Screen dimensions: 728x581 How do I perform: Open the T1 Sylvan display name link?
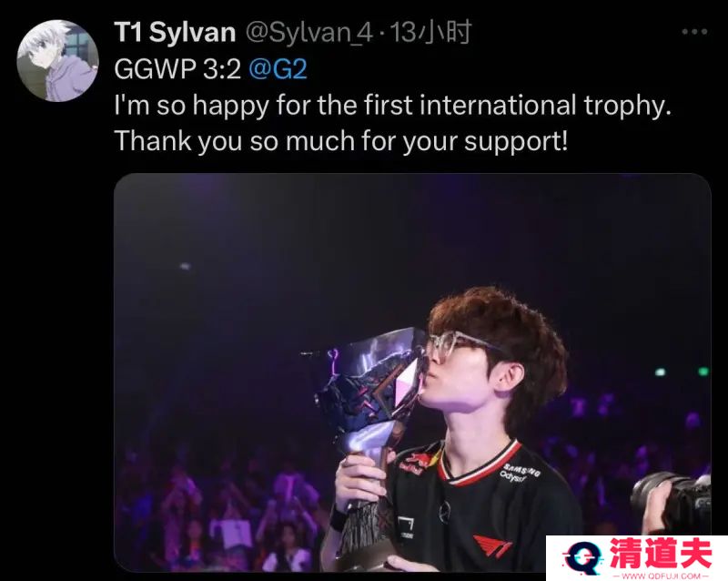(x=175, y=33)
